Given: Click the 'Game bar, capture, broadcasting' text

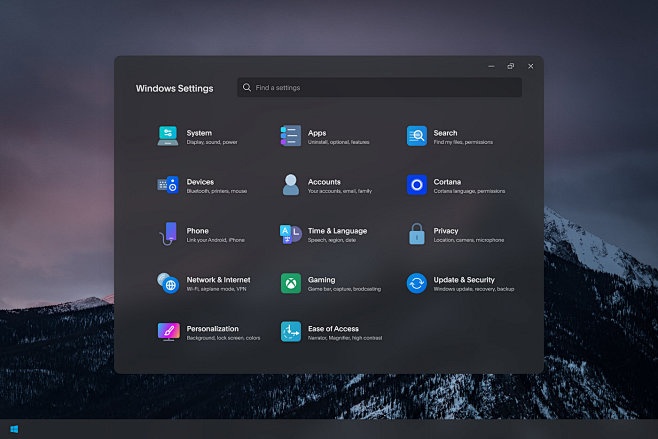Looking at the screenshot, I should tap(345, 289).
